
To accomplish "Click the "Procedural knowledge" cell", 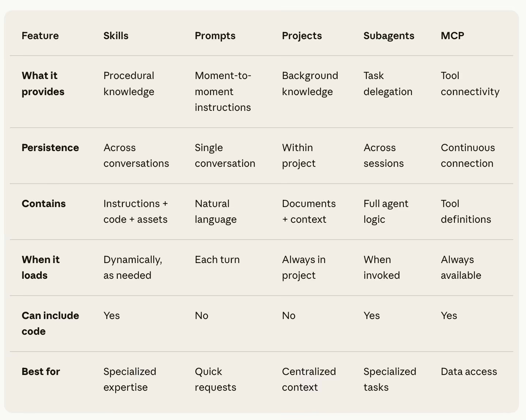I will click(129, 83).
